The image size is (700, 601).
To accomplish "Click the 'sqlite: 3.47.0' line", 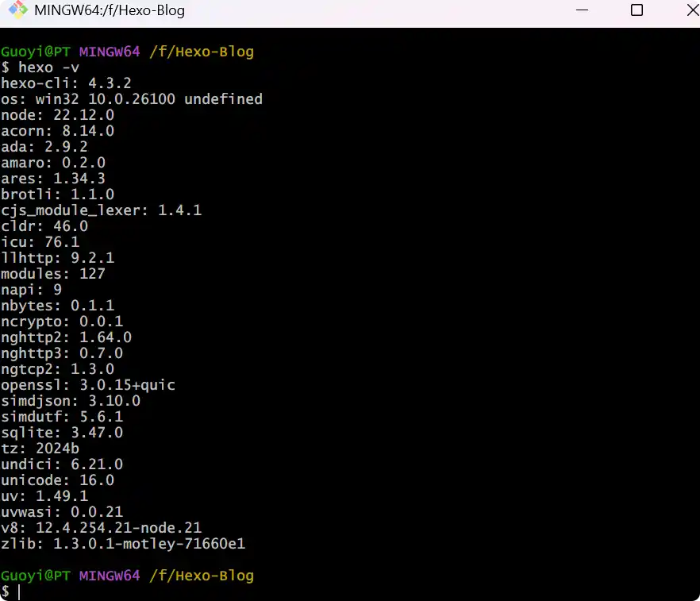I will pyautogui.click(x=62, y=432).
